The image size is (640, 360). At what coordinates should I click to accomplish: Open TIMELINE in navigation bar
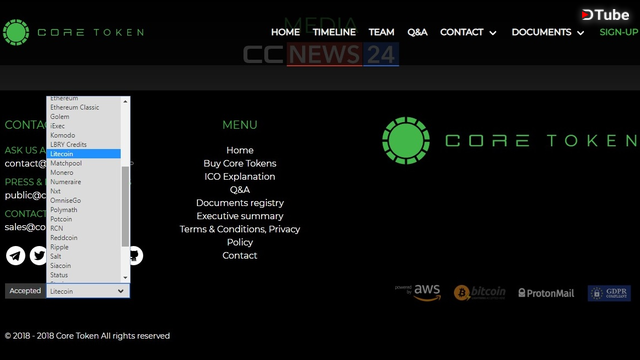pos(334,32)
